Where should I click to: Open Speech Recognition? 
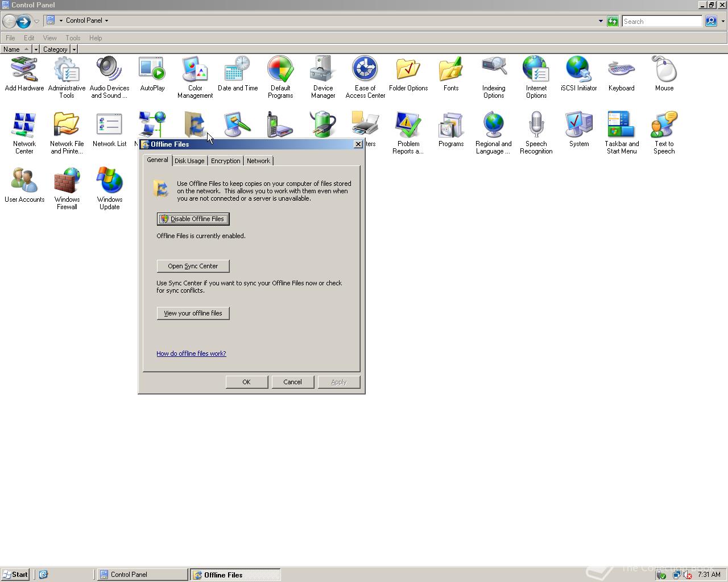coord(536,134)
